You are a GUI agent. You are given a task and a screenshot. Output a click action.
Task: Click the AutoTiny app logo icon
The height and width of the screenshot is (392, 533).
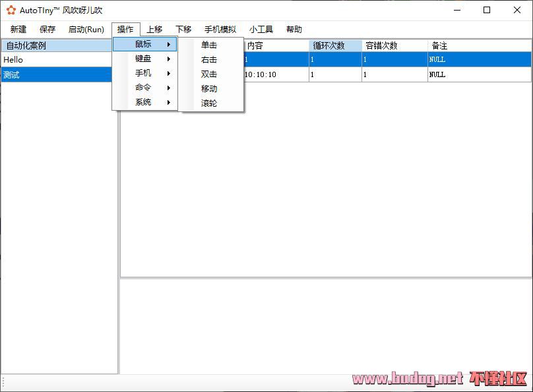tap(11, 11)
